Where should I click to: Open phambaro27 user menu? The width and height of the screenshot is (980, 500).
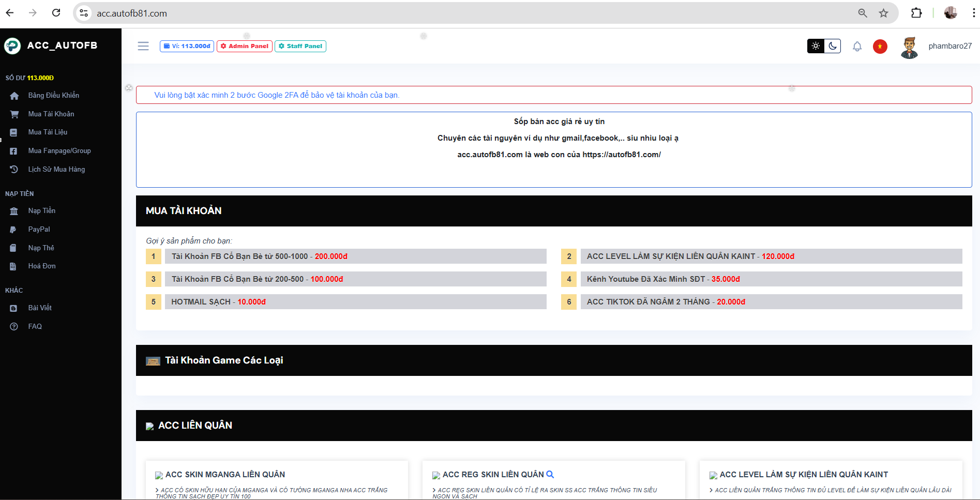(x=950, y=46)
